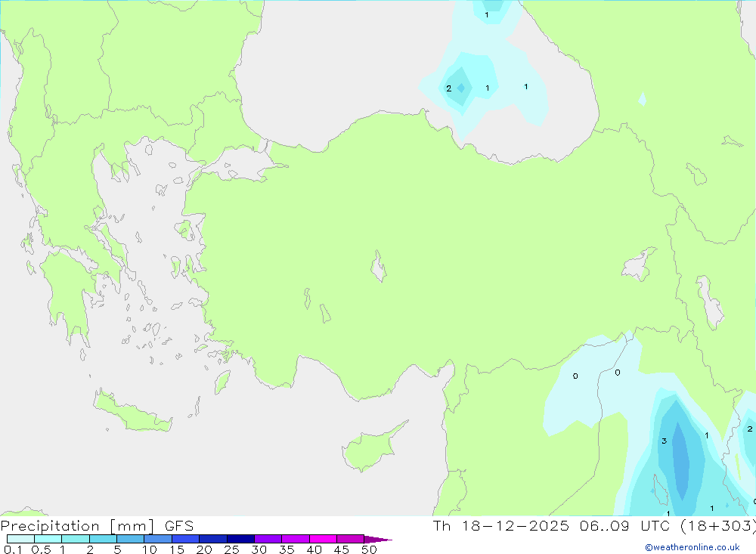Select the 30–35 mm violet swatch
This screenshot has width=756, height=554.
[x=268, y=539]
